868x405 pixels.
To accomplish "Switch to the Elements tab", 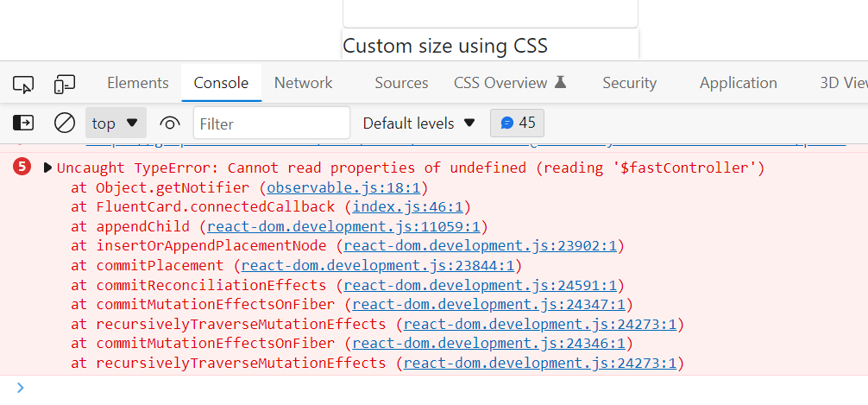I will [x=137, y=83].
